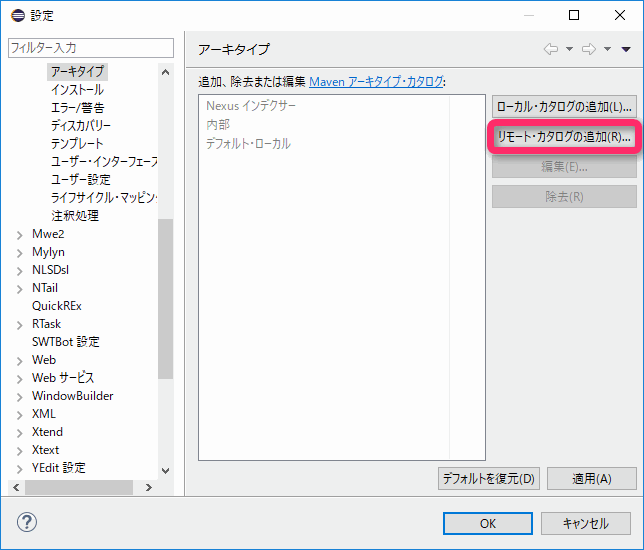Click リモート・カタログの追加(R)... button
This screenshot has height=550, width=644.
564,137
